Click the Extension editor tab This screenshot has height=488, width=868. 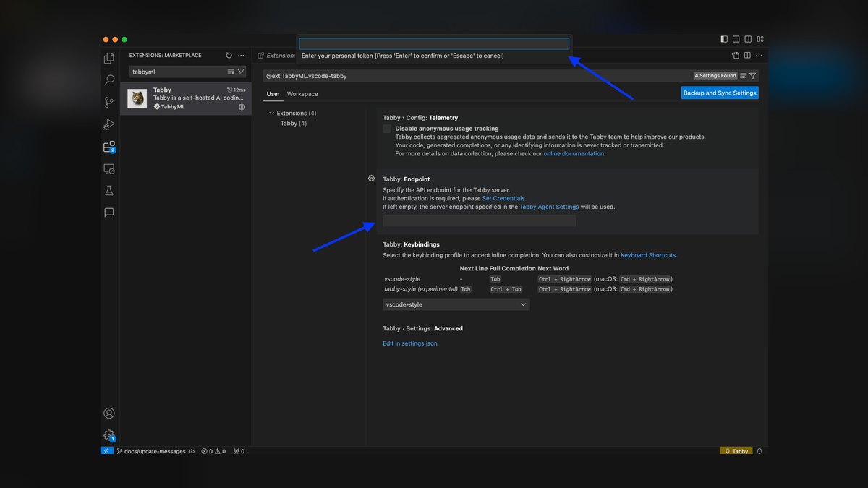(x=276, y=55)
